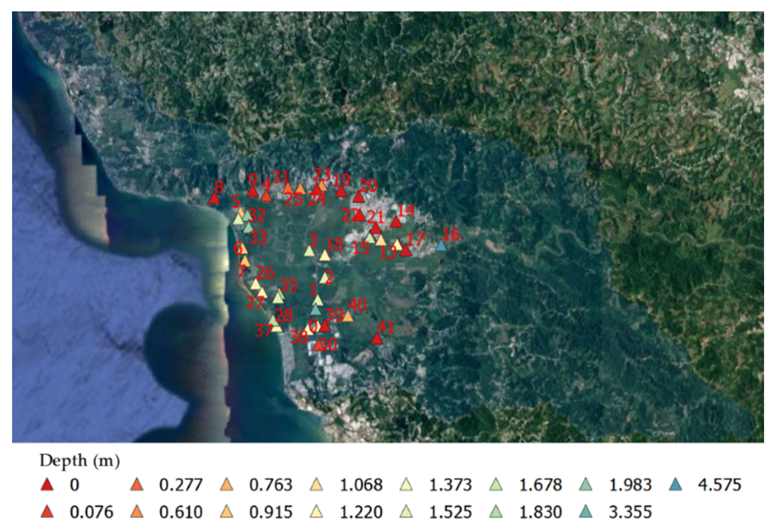
Task: Click the red triangle marker labeled 19
Action: pyautogui.click(x=341, y=191)
